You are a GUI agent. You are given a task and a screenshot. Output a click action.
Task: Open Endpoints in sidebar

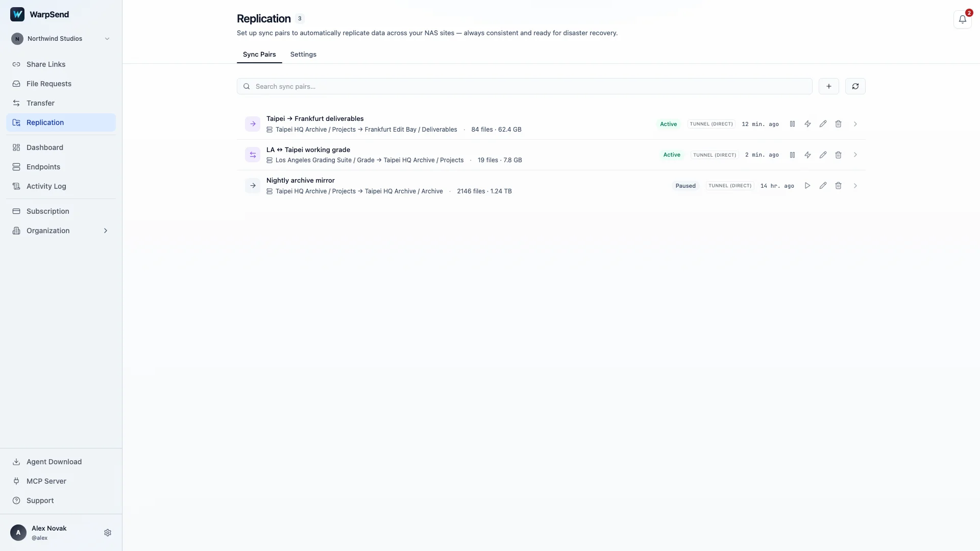click(x=61, y=167)
